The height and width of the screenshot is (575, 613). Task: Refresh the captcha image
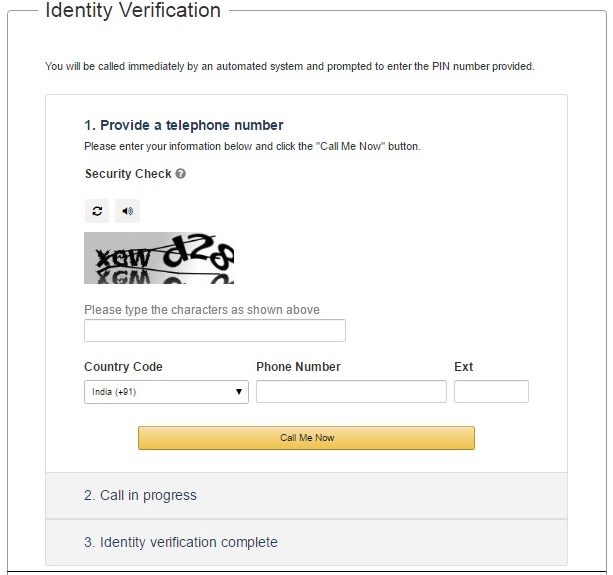click(97, 211)
